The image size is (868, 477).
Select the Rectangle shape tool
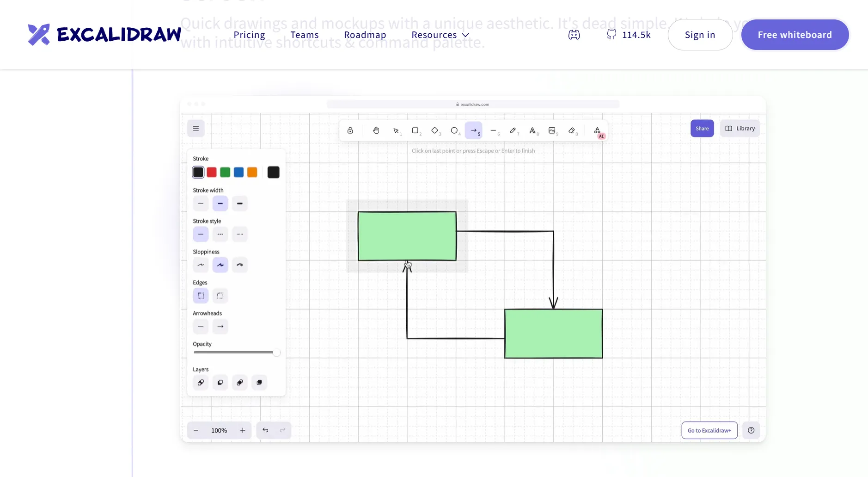pos(415,130)
